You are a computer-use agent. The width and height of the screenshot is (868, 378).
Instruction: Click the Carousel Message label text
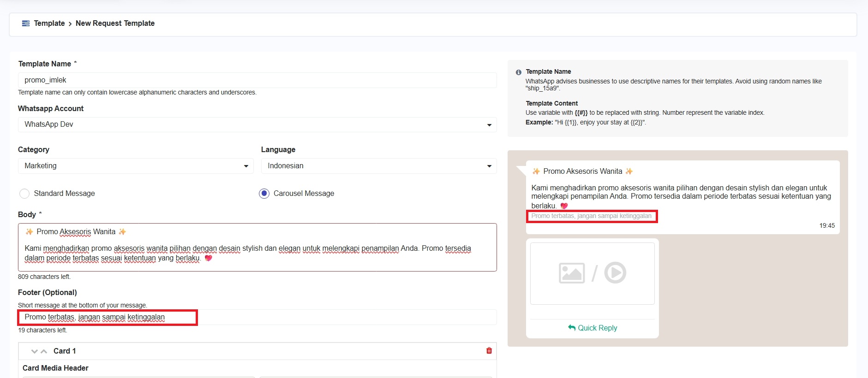tap(304, 194)
